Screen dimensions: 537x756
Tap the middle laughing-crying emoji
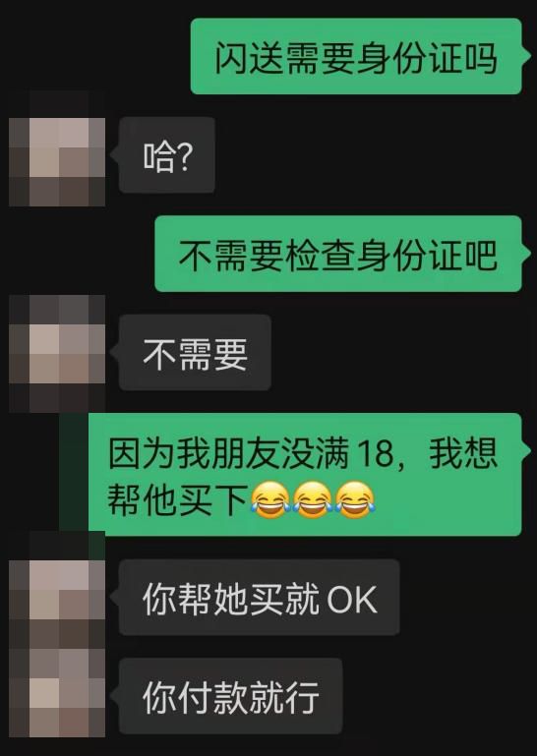pos(313,500)
